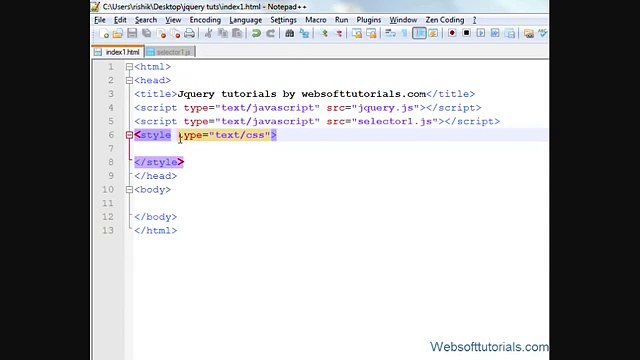
Task: Toggle the highlighted Show Indent Guide icon
Action: 419,33
